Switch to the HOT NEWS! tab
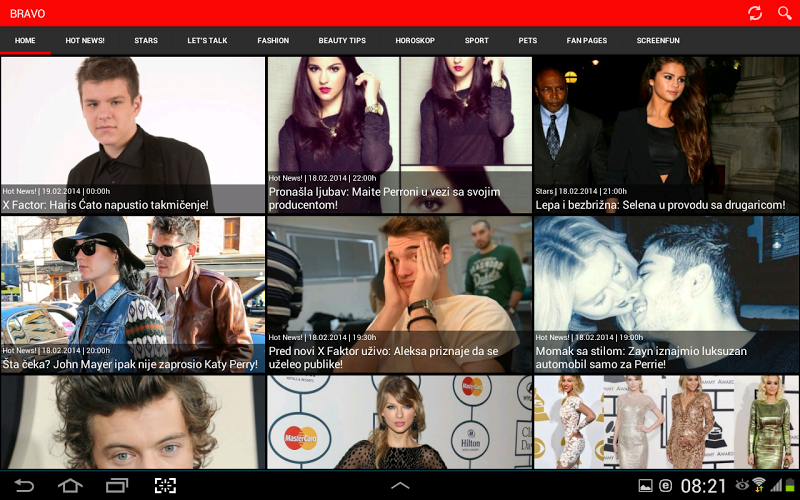Screen dimensions: 800x500 tap(85, 40)
